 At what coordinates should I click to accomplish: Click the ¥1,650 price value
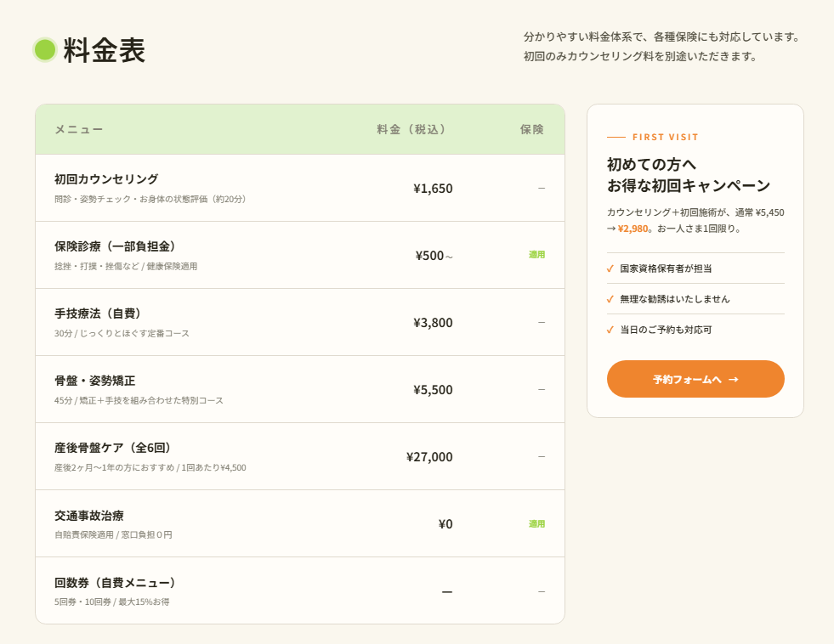pyautogui.click(x=433, y=188)
